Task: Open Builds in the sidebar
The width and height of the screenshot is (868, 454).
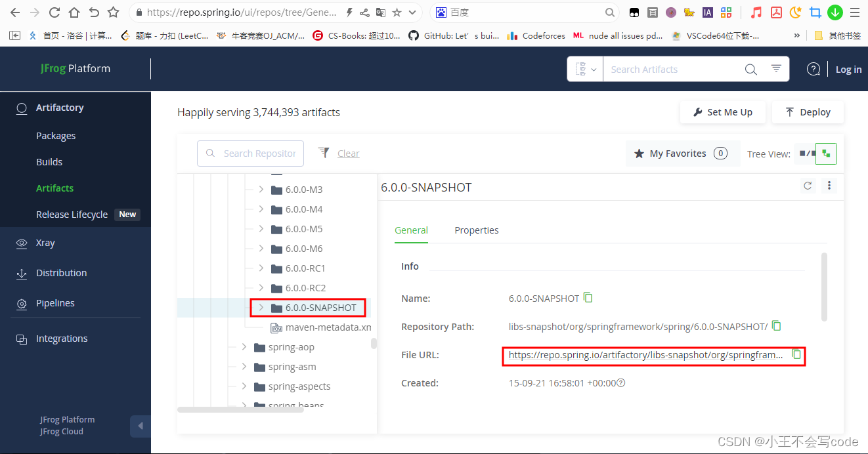Action: tap(49, 162)
